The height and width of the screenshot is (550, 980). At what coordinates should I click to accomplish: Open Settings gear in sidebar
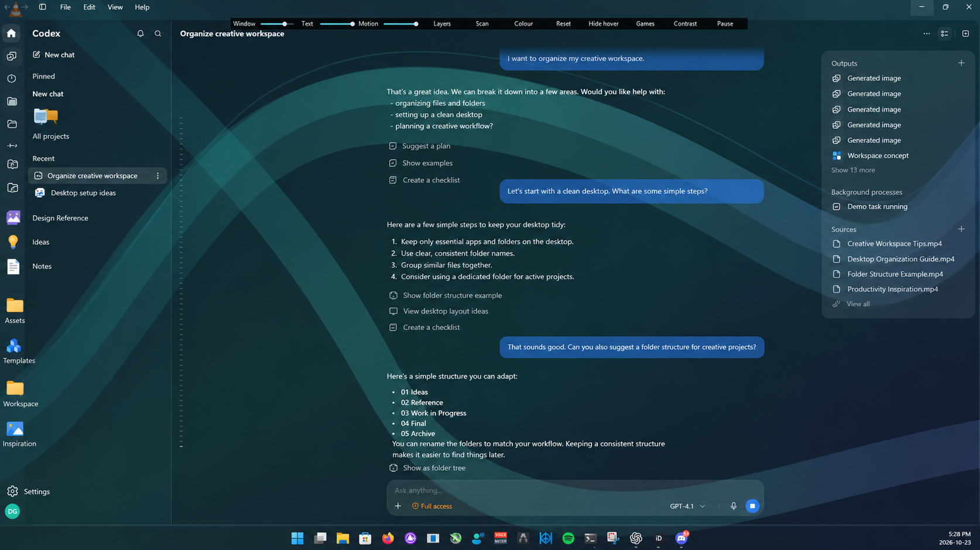pyautogui.click(x=13, y=491)
